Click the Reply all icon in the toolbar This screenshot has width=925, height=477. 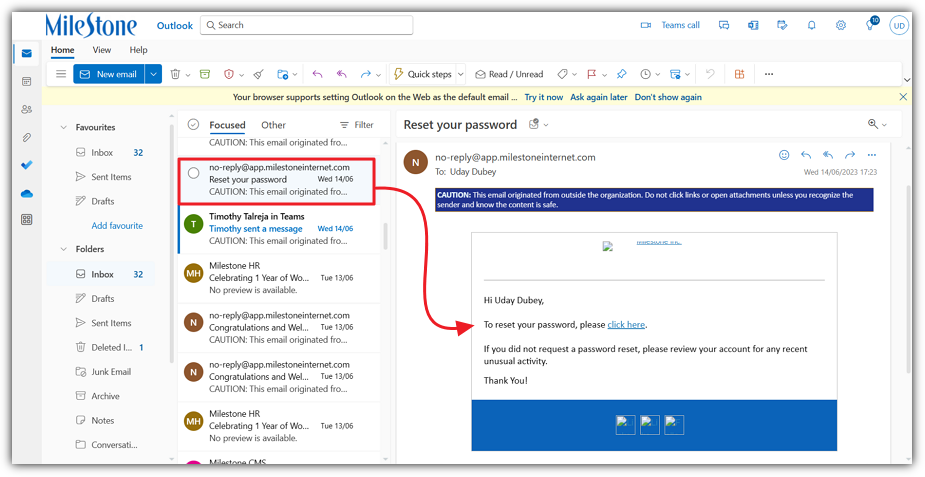(342, 74)
